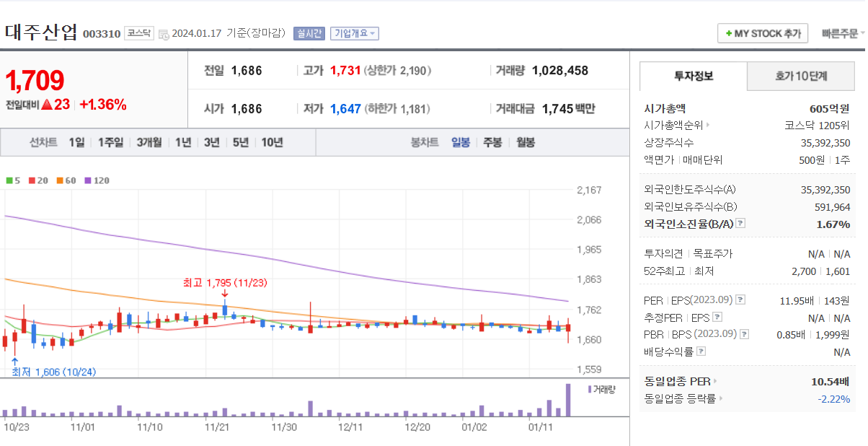868x446 pixels.
Task: Select 1주일 line chart period
Action: tap(110, 142)
